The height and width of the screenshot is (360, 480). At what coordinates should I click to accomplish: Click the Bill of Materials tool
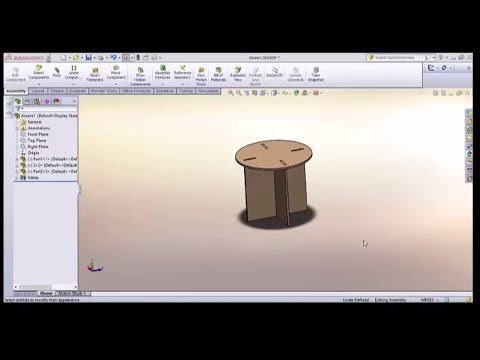pyautogui.click(x=218, y=74)
